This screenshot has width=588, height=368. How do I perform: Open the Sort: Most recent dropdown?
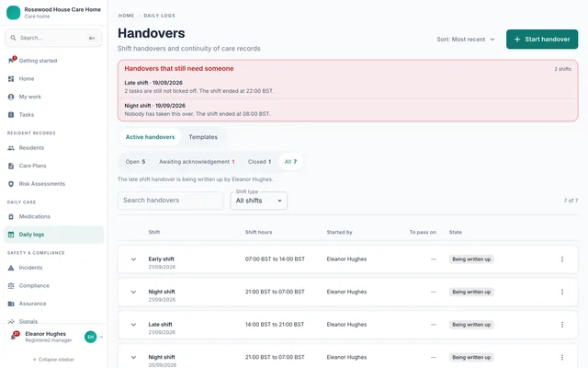pos(466,40)
